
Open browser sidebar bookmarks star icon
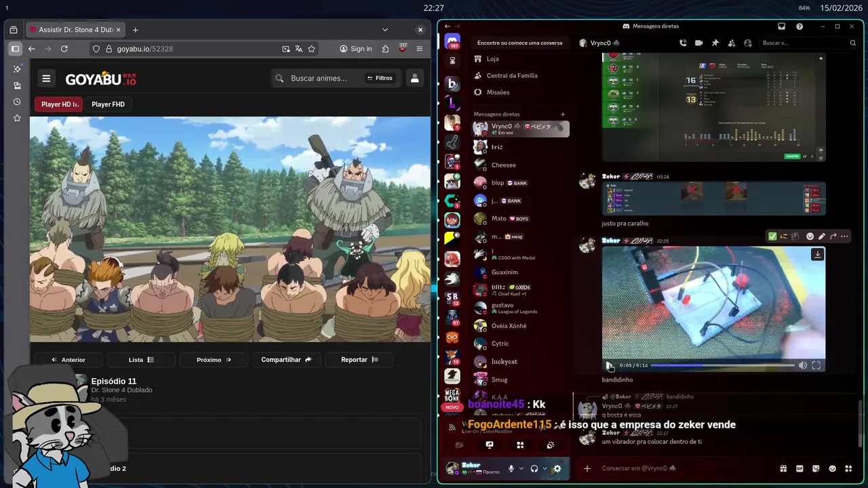17,118
